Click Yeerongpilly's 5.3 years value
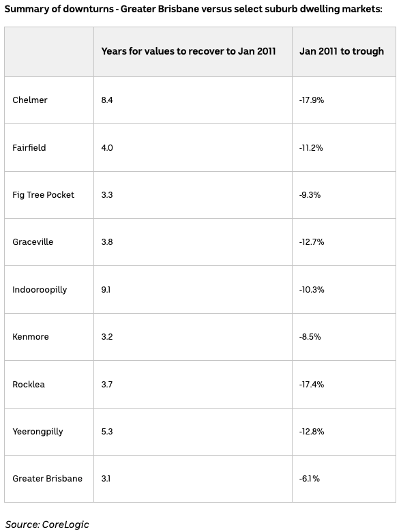401x532 pixels. tap(107, 432)
